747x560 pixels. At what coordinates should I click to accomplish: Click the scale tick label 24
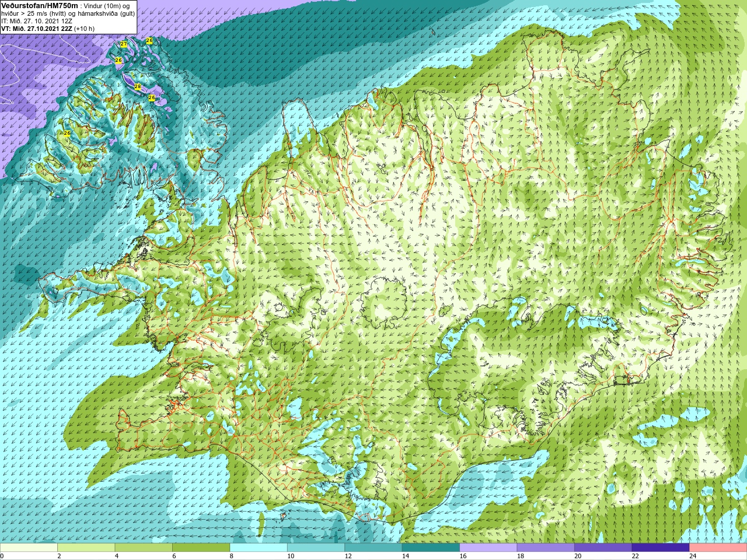(693, 556)
